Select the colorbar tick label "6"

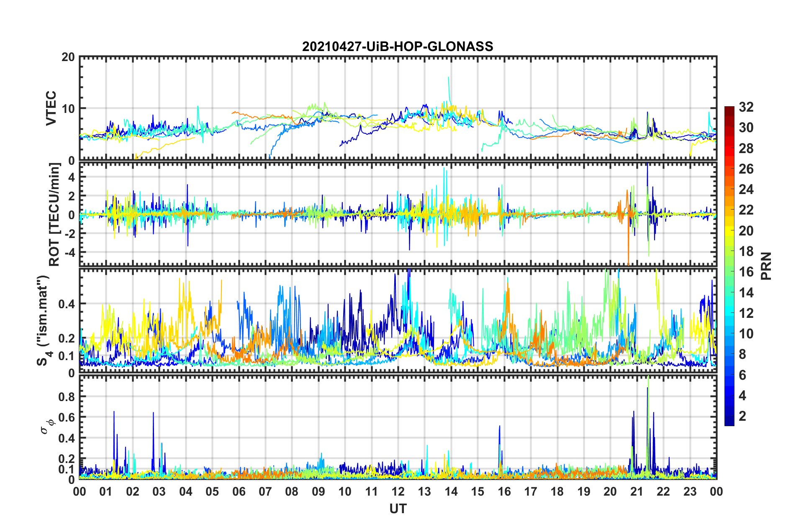(x=742, y=375)
